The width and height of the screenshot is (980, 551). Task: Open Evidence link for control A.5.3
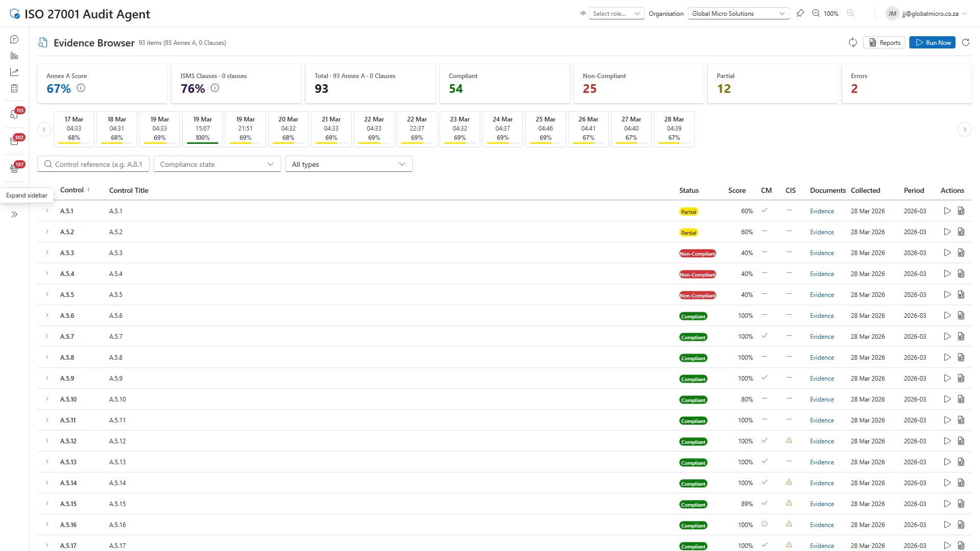[x=822, y=253]
